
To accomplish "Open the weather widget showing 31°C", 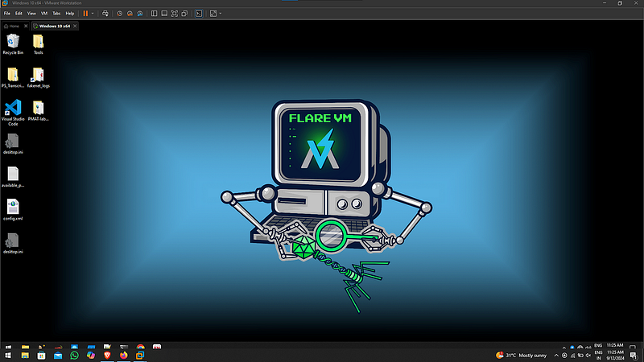I will (522, 356).
